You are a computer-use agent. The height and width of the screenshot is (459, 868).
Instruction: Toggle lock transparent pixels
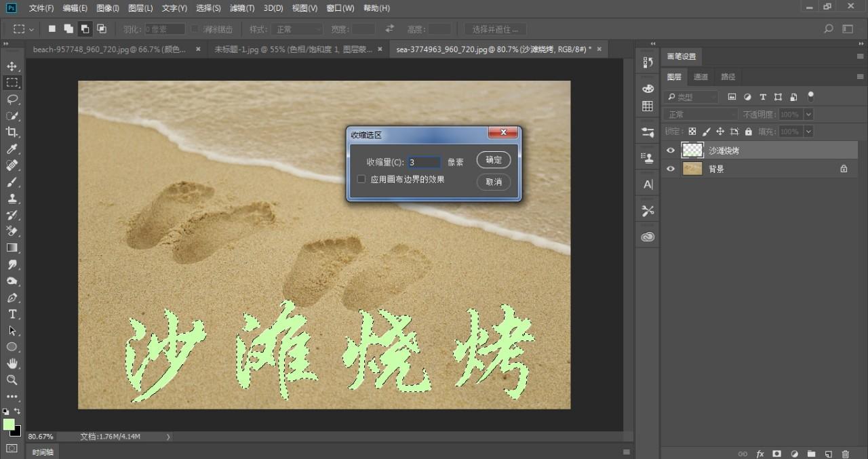pyautogui.click(x=692, y=132)
